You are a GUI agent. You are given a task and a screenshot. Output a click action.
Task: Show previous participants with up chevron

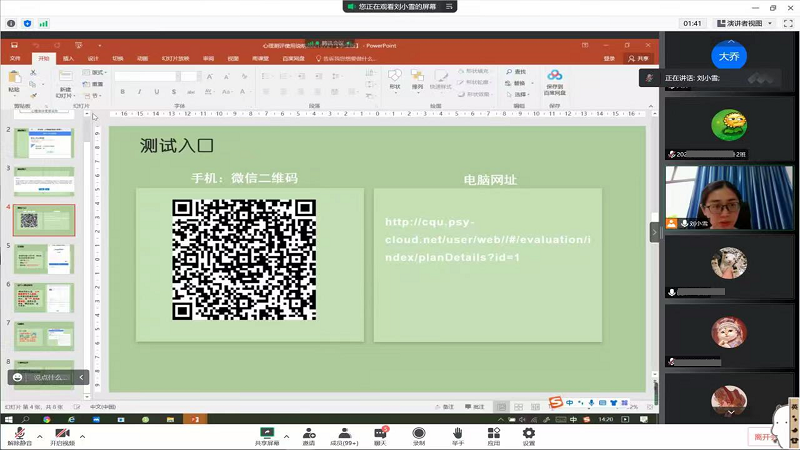[x=731, y=41]
